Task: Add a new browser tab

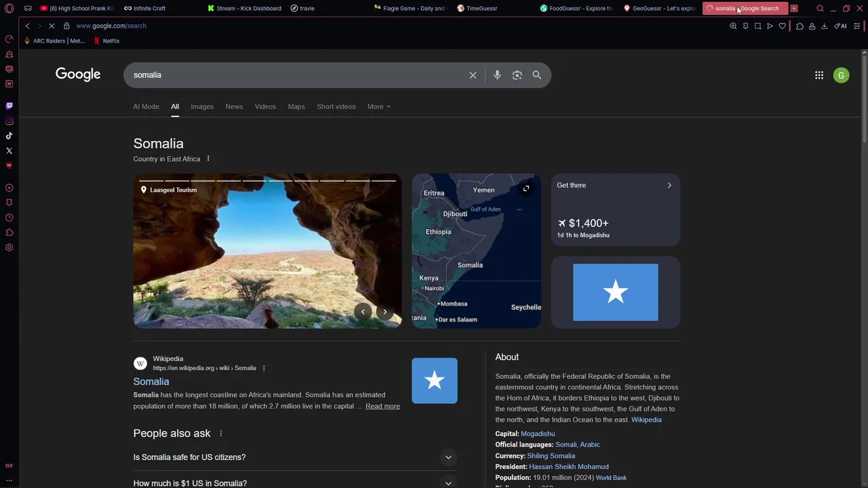Action: click(x=794, y=8)
